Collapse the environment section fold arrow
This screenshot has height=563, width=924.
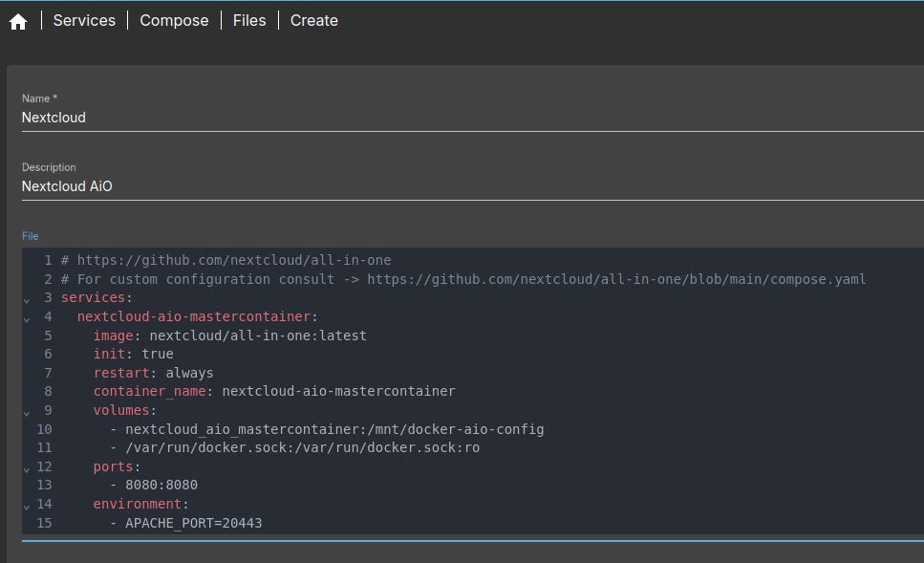(26, 507)
